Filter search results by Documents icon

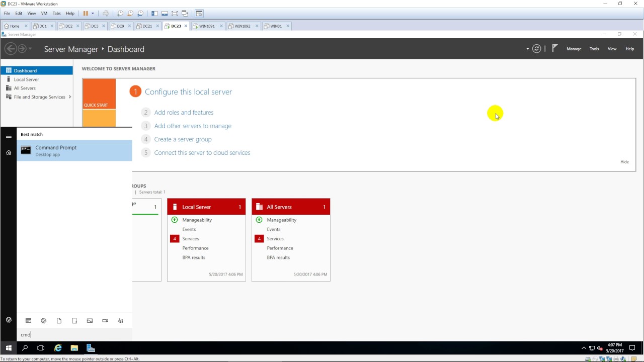click(59, 321)
